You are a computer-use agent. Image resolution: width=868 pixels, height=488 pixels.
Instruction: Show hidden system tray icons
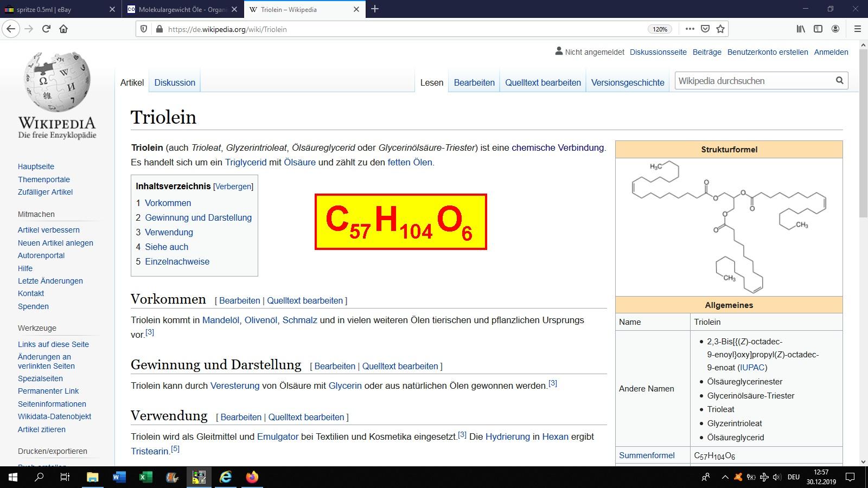[725, 477]
